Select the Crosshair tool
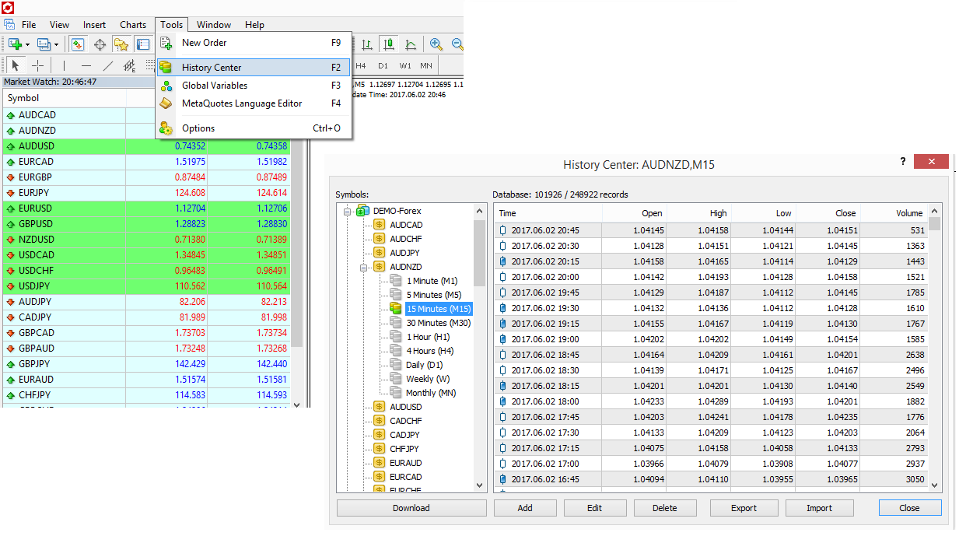This screenshot has width=980, height=557. point(37,66)
